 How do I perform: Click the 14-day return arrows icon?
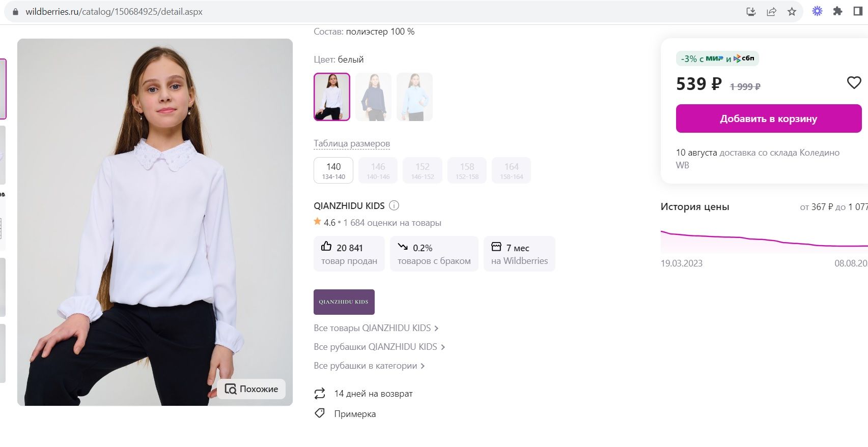point(320,394)
